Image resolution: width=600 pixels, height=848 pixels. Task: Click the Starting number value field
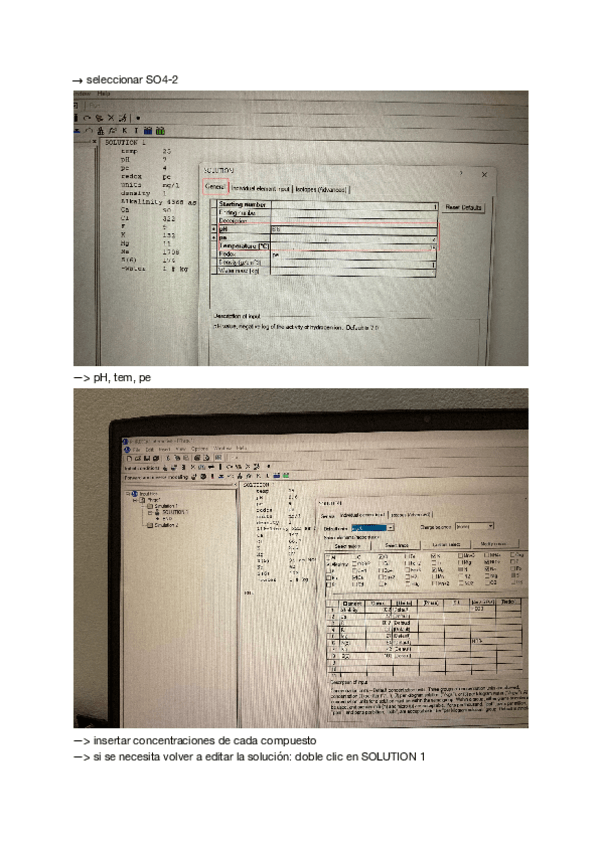click(354, 206)
